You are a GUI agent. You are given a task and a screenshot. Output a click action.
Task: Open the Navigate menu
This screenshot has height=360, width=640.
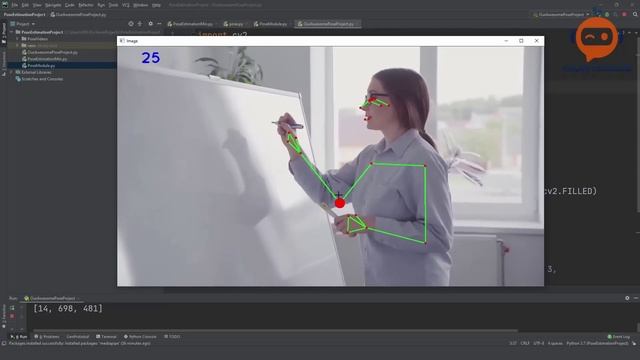[53, 5]
